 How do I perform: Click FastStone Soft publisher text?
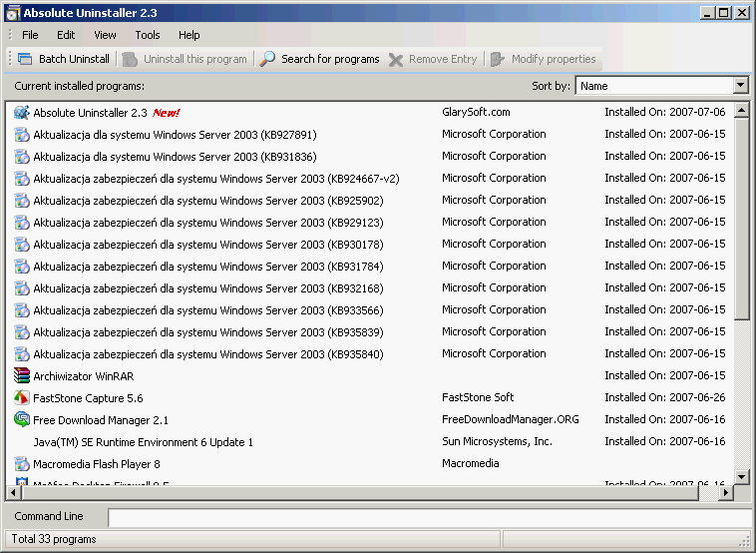(x=478, y=397)
